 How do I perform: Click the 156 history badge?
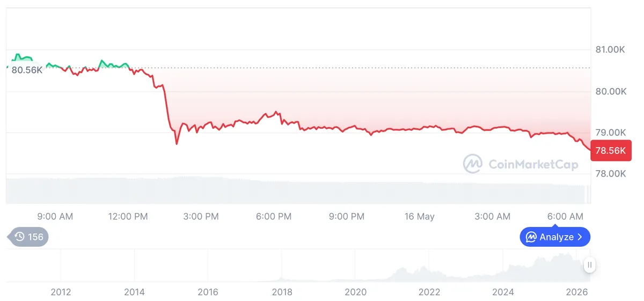27,237
